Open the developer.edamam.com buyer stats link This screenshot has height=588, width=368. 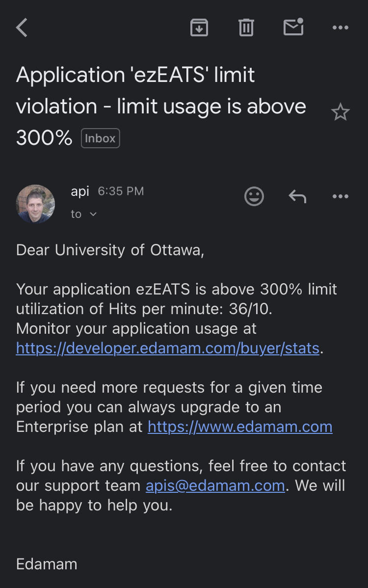168,348
